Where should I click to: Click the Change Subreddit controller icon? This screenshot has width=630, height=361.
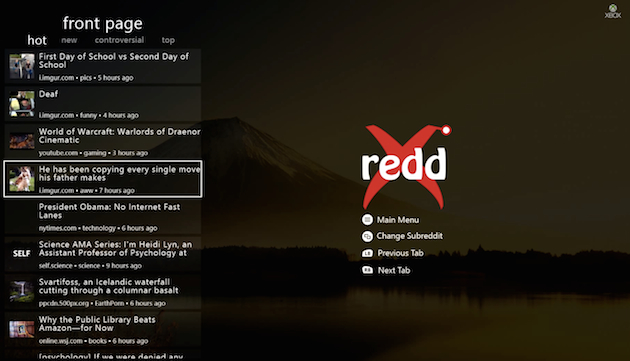pos(367,236)
